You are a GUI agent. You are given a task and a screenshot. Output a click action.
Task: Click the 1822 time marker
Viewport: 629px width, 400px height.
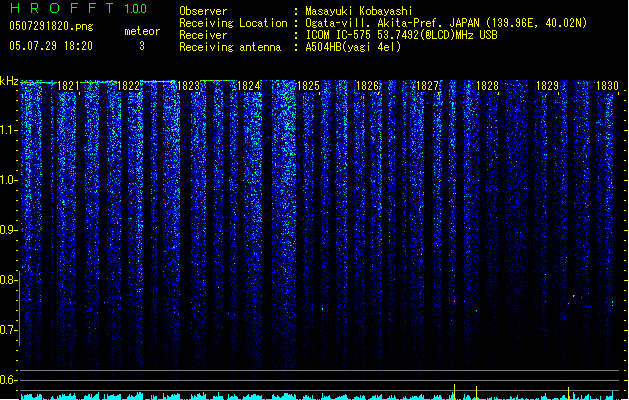pyautogui.click(x=128, y=86)
